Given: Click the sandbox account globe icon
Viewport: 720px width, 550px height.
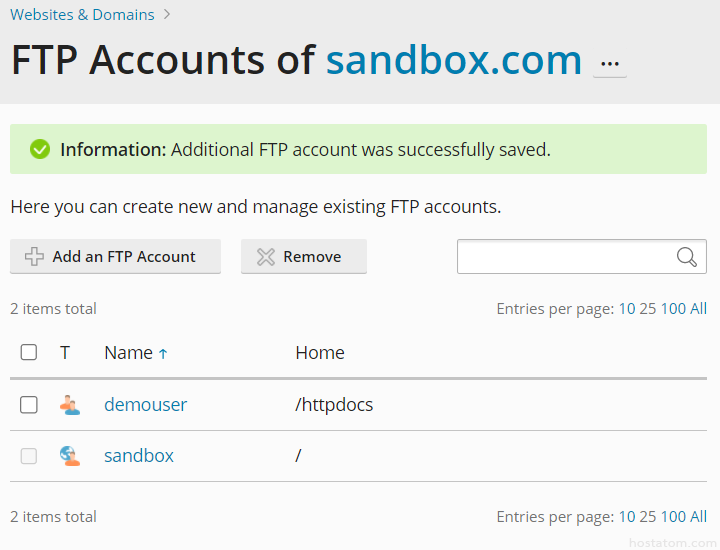Looking at the screenshot, I should (69, 456).
